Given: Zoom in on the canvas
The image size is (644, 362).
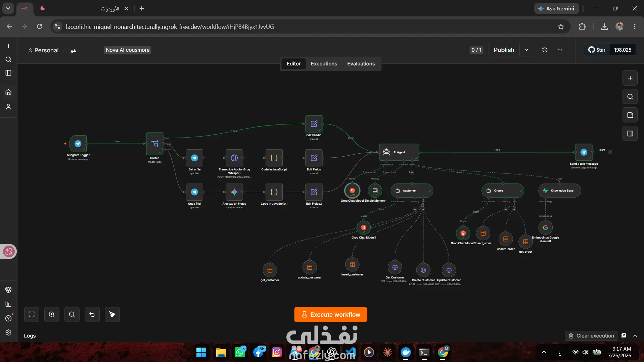Looking at the screenshot, I should [x=52, y=314].
